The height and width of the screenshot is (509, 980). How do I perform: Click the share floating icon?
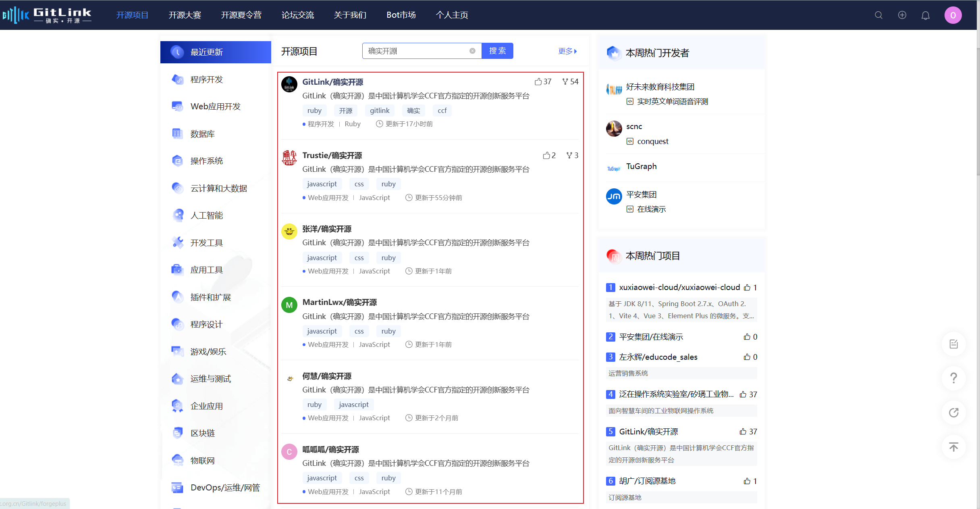click(953, 413)
